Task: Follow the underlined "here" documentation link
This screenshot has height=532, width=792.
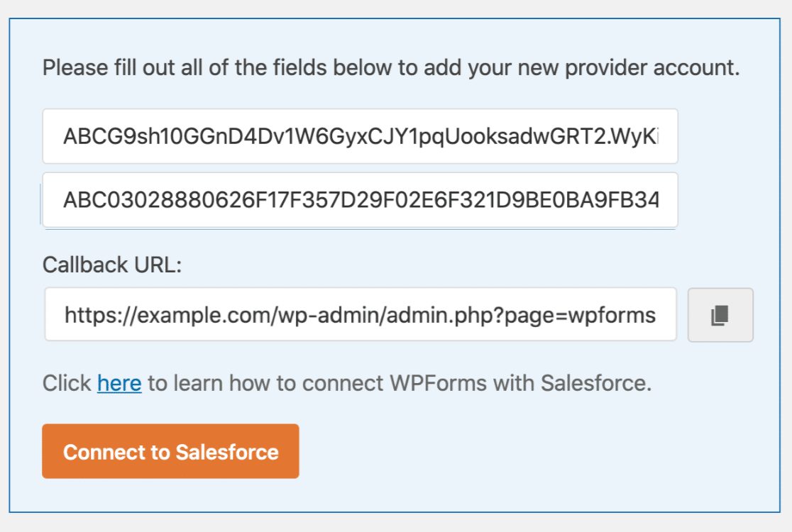Action: pyautogui.click(x=119, y=384)
